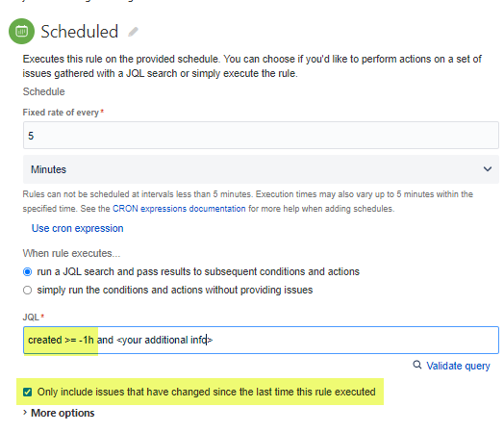Click the Validate query link
This screenshot has height=432, width=504.
[458, 366]
